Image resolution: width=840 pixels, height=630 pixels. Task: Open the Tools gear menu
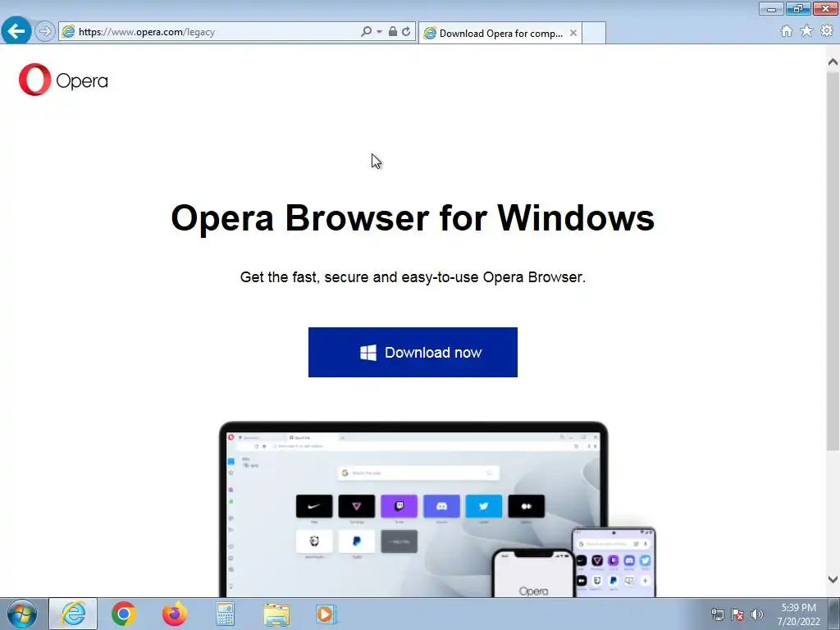coord(827,31)
